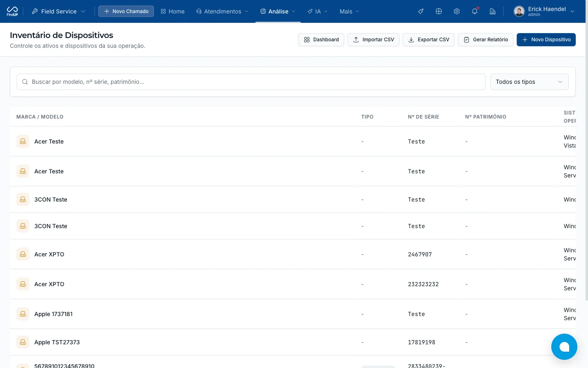The image size is (588, 368).
Task: Open the grid layout icon in header
Action: point(439,11)
